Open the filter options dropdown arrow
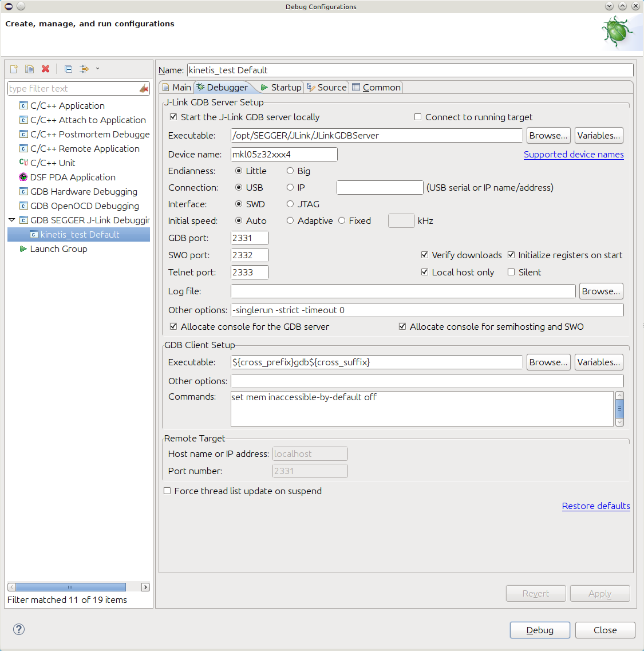The image size is (644, 651). tap(97, 69)
